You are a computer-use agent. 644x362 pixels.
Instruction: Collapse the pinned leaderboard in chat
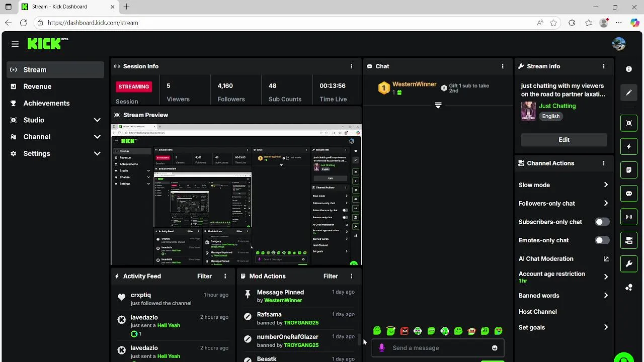tap(438, 106)
